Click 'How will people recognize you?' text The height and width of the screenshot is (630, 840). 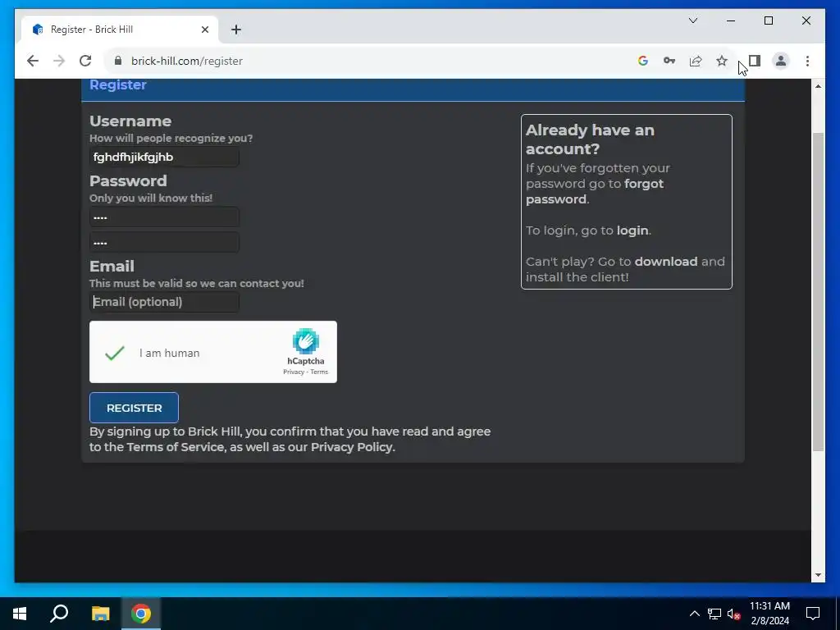[x=171, y=138]
